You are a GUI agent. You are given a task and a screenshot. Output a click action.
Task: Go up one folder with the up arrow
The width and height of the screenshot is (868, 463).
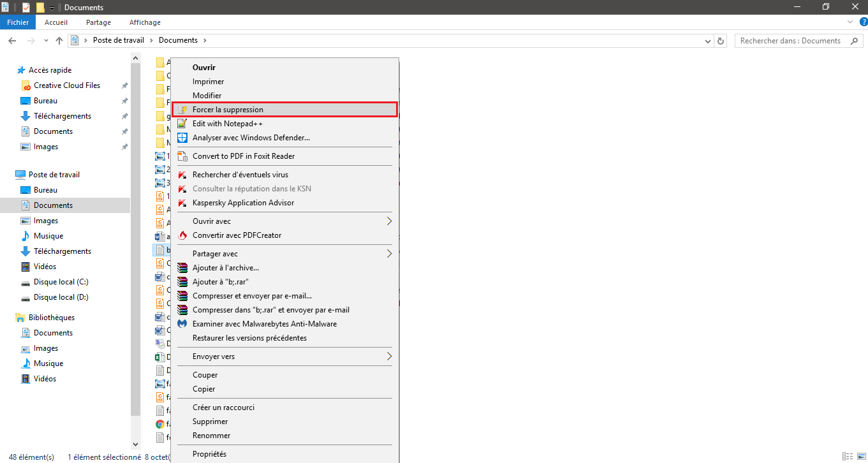point(59,40)
